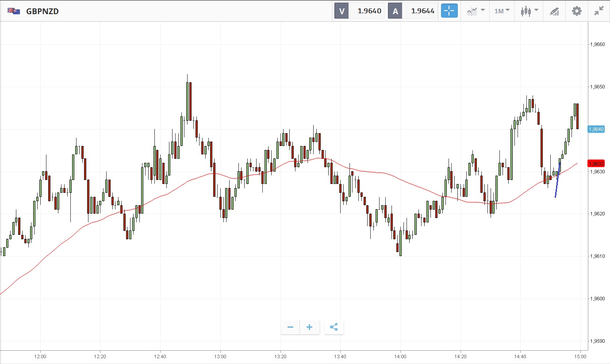The width and height of the screenshot is (610, 364).
Task: Click the 13:20 time axis label
Action: pyautogui.click(x=280, y=356)
